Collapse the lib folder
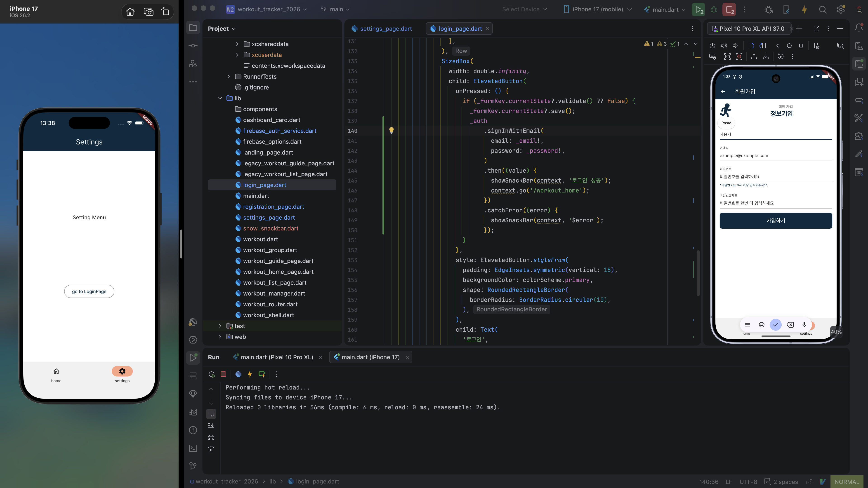 coord(220,98)
